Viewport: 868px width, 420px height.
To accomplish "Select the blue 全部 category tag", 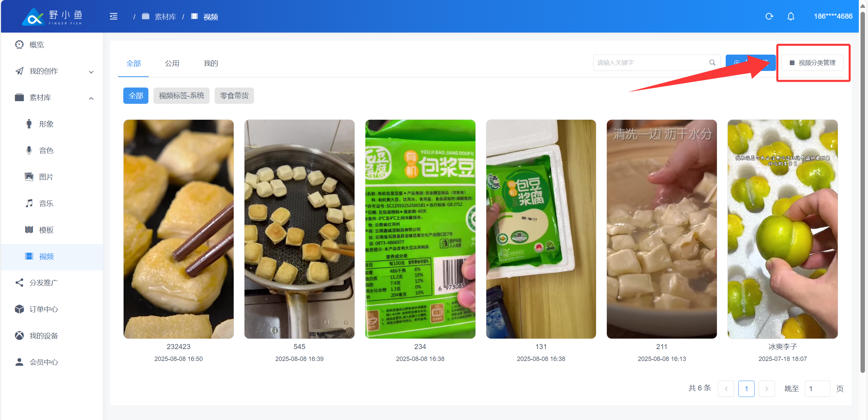I will [136, 96].
